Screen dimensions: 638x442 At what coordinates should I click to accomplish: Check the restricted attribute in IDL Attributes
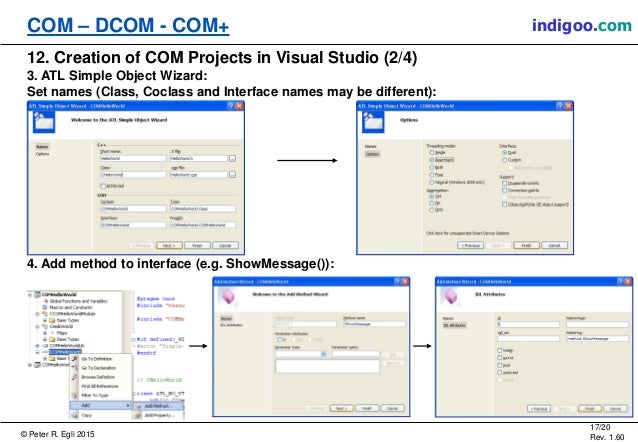[x=500, y=372]
